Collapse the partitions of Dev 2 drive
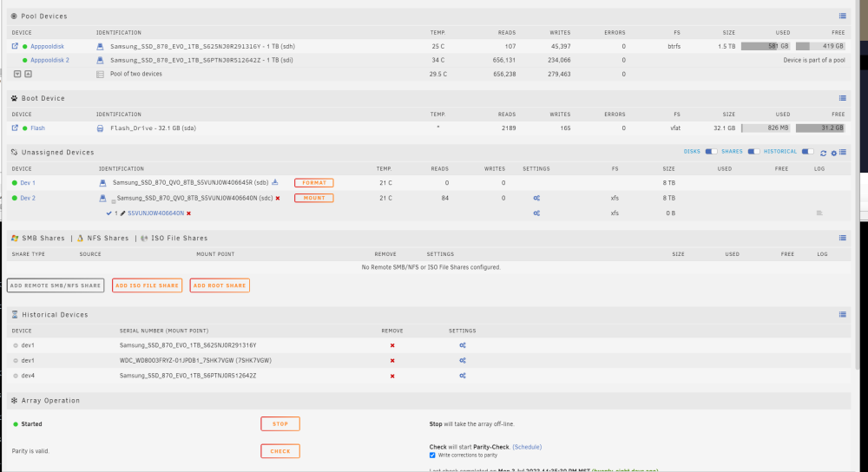Viewport: 868px width, 472px height. pos(114,201)
